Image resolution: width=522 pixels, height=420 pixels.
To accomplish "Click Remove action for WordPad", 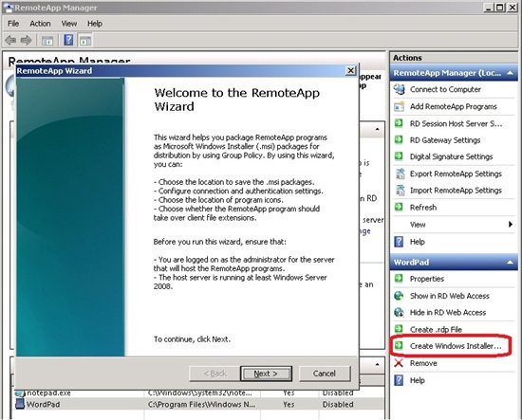I will (x=423, y=363).
